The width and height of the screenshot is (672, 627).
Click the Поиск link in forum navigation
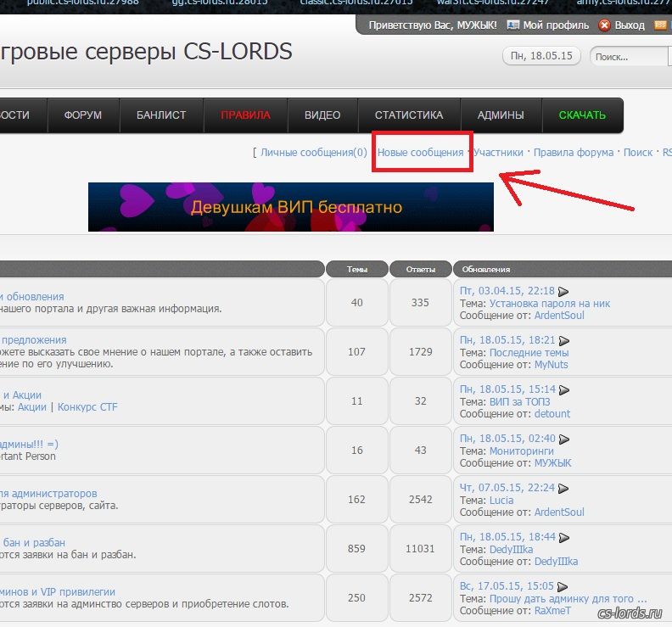pyautogui.click(x=638, y=153)
